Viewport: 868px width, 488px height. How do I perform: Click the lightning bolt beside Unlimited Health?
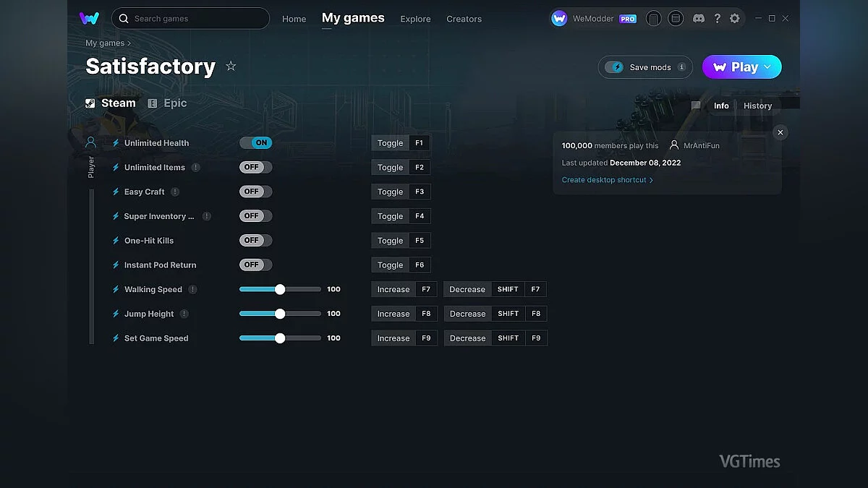116,142
